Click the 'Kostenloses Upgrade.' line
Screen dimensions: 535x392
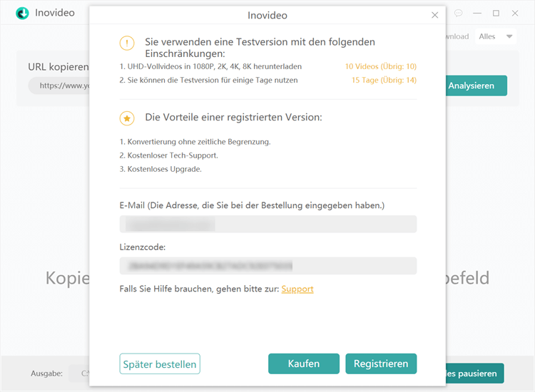(x=160, y=169)
